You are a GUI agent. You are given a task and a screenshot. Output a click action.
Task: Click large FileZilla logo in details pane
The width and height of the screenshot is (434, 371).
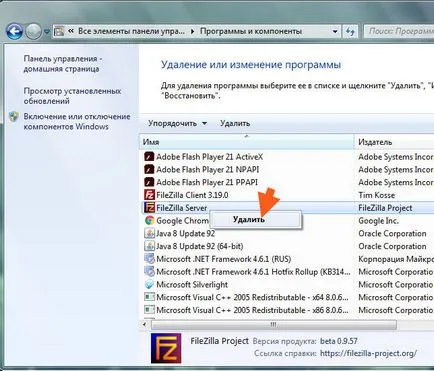click(166, 348)
